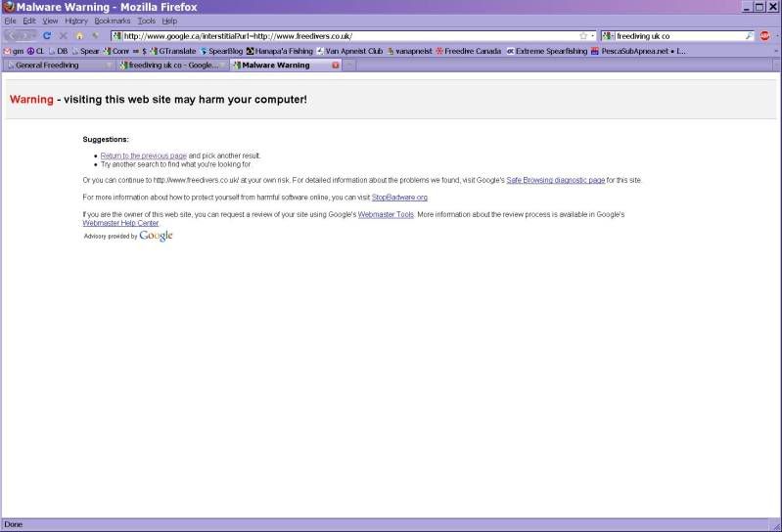Open the View menu
Image resolution: width=782 pixels, height=532 pixels.
[x=50, y=21]
